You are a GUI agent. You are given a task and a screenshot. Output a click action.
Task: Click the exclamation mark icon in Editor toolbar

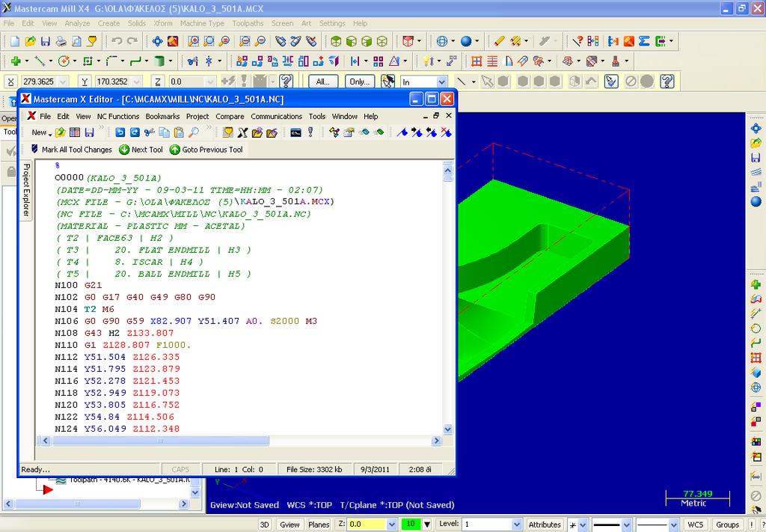point(310,132)
